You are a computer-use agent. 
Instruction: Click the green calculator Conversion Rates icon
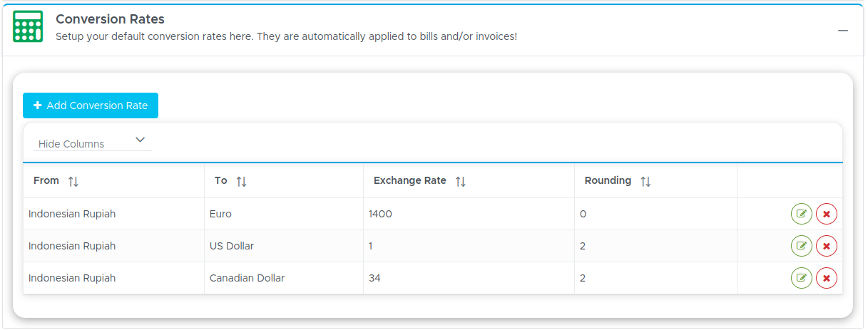click(28, 26)
